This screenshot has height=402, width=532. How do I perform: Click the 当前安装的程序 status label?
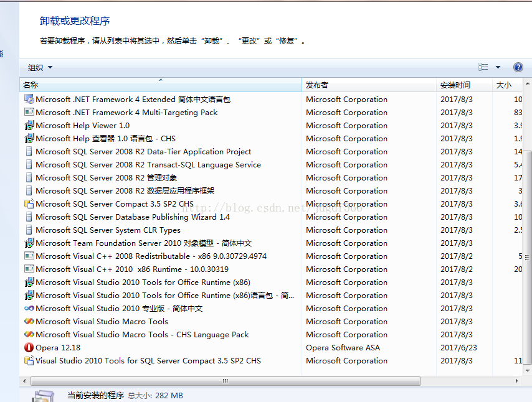pos(96,395)
